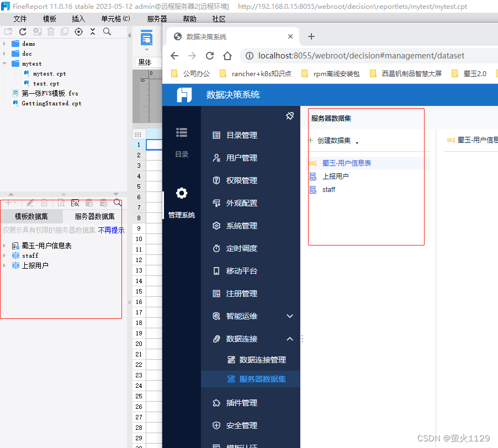This screenshot has height=448, width=498.
Task: Collapse the mytest folder
Action: 4,63
